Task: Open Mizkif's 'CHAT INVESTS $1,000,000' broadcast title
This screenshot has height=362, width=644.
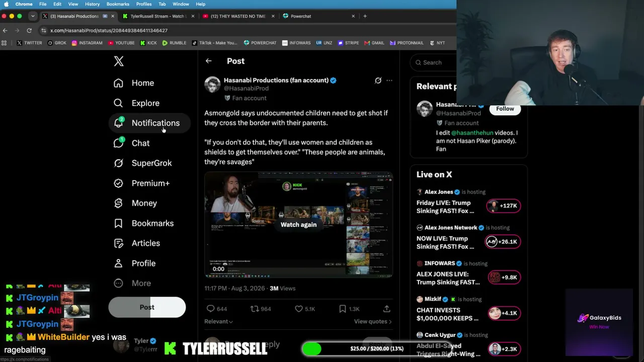Action: point(447,314)
